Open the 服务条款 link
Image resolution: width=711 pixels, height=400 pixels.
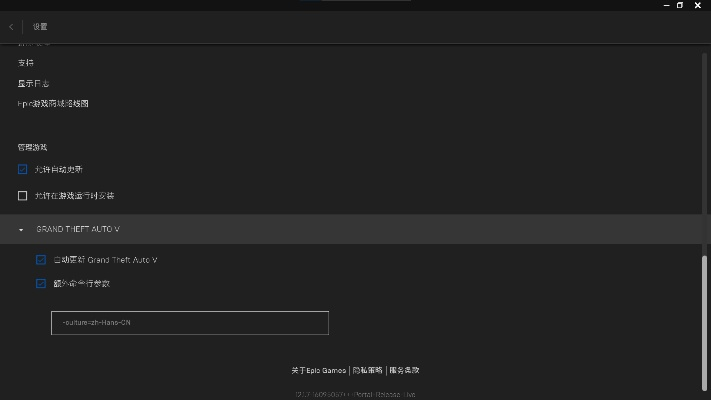pos(404,370)
